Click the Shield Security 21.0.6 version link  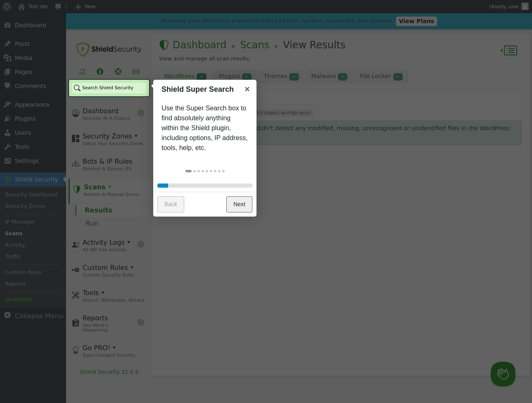coord(109,372)
